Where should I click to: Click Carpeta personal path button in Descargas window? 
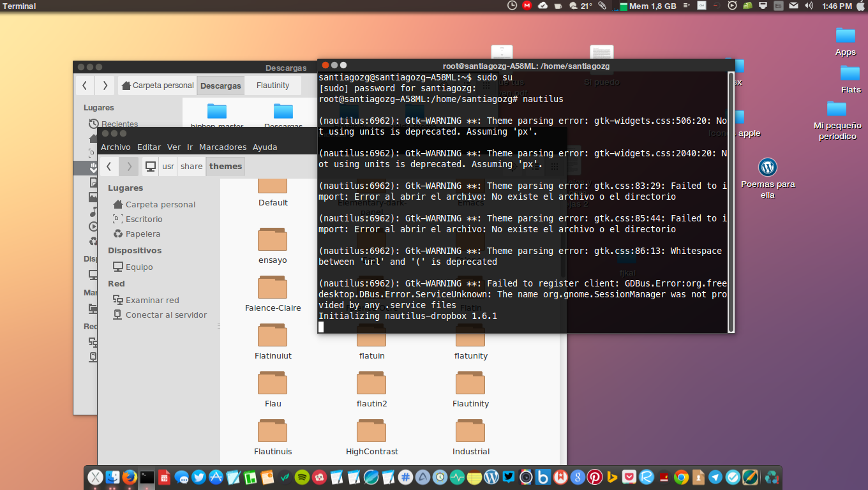coord(158,85)
